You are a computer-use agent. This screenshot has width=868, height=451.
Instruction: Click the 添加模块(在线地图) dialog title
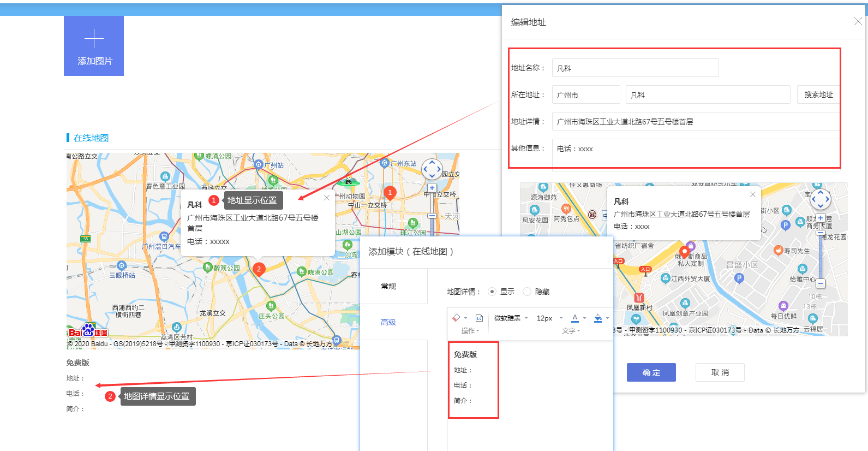[411, 252]
